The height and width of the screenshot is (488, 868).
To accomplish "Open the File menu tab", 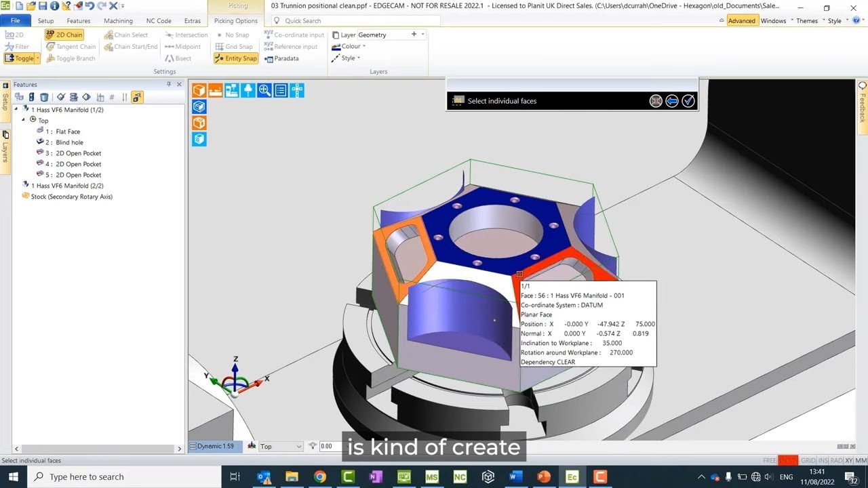I will [15, 21].
